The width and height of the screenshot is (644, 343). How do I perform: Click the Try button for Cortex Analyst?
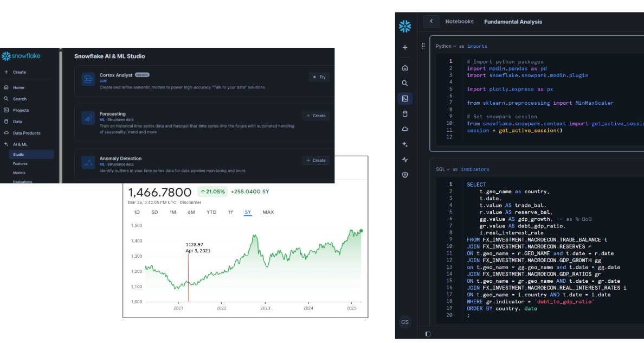tap(319, 77)
